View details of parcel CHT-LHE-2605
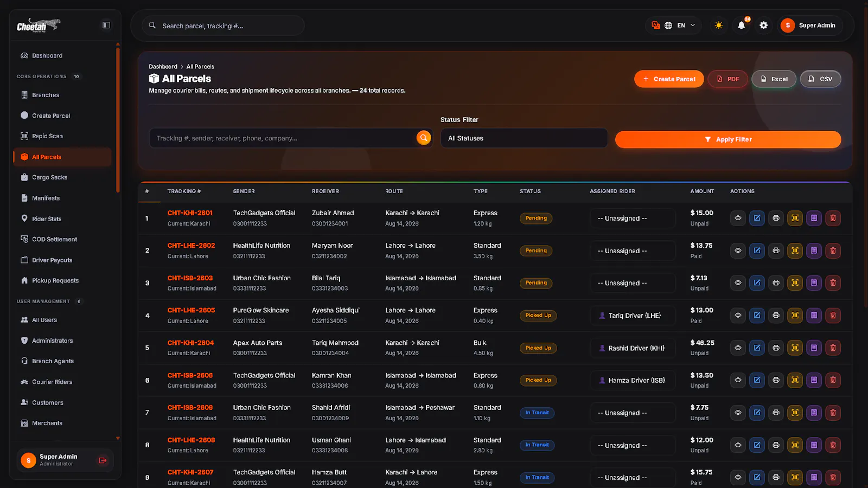868x488 pixels. pyautogui.click(x=738, y=315)
